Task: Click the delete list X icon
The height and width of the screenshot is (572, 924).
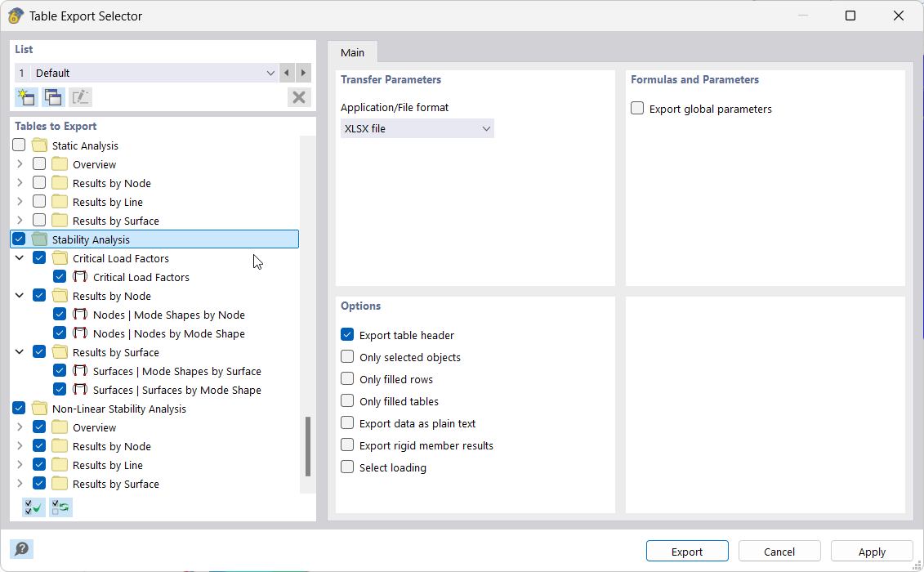Action: click(x=299, y=97)
